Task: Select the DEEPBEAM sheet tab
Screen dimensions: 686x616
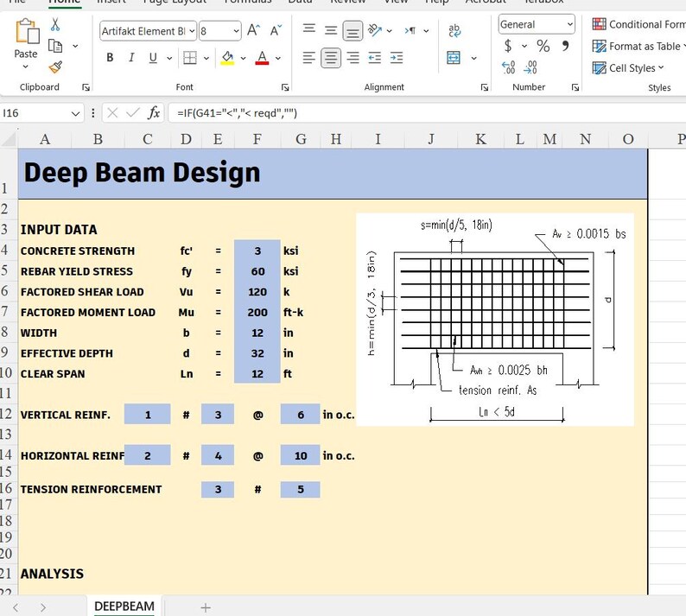Action: point(124,606)
